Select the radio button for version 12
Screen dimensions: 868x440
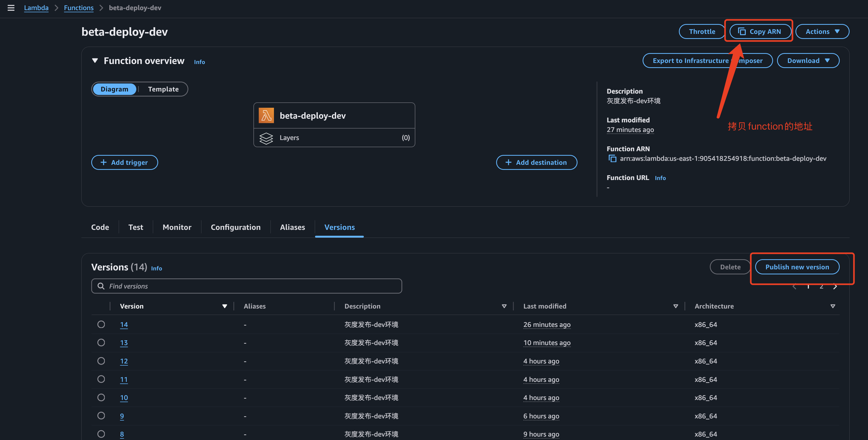point(101,361)
